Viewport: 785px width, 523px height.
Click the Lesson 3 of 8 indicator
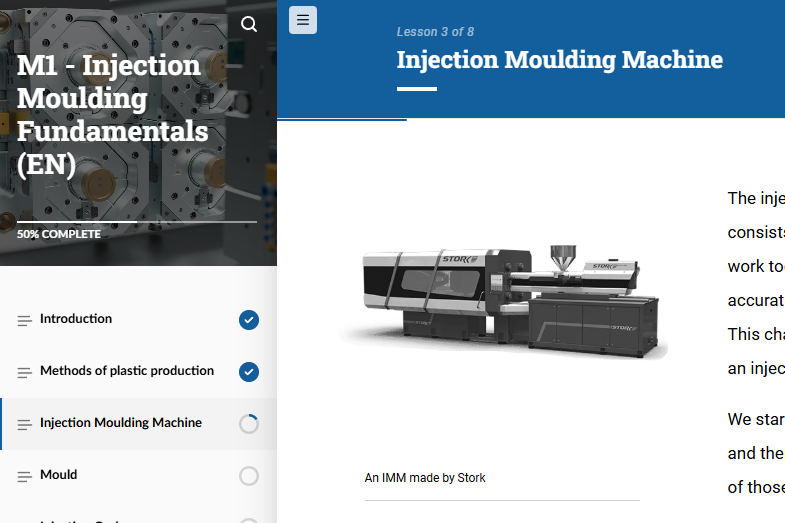coord(435,32)
